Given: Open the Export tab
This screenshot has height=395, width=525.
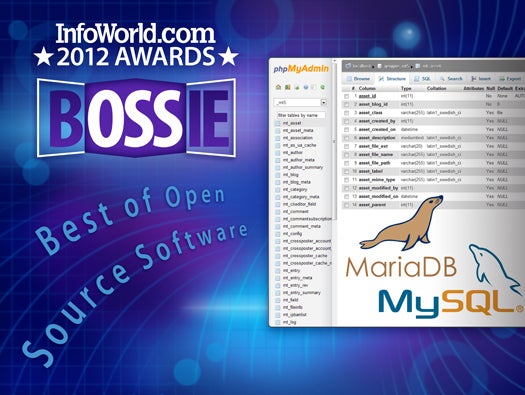Looking at the screenshot, I should pos(510,79).
